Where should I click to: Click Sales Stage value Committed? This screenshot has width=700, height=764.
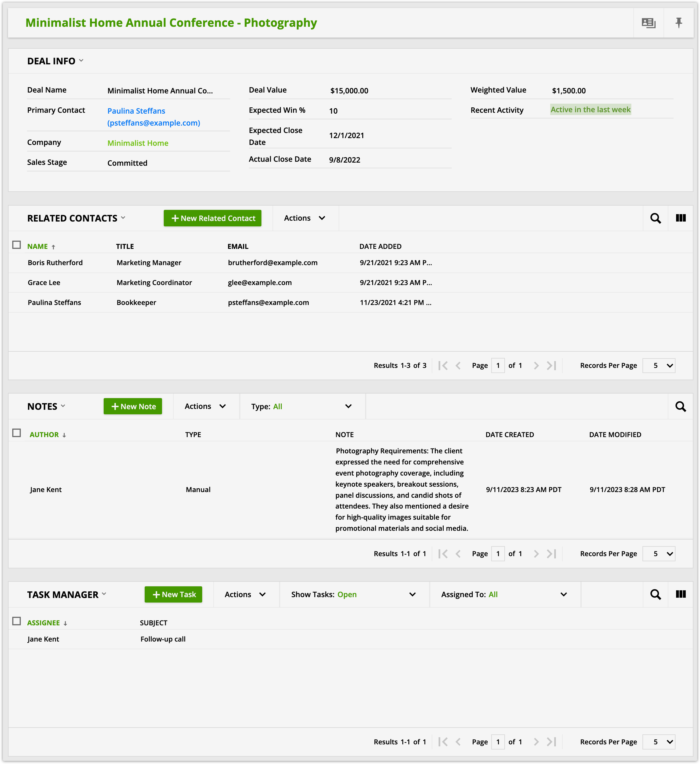(127, 163)
